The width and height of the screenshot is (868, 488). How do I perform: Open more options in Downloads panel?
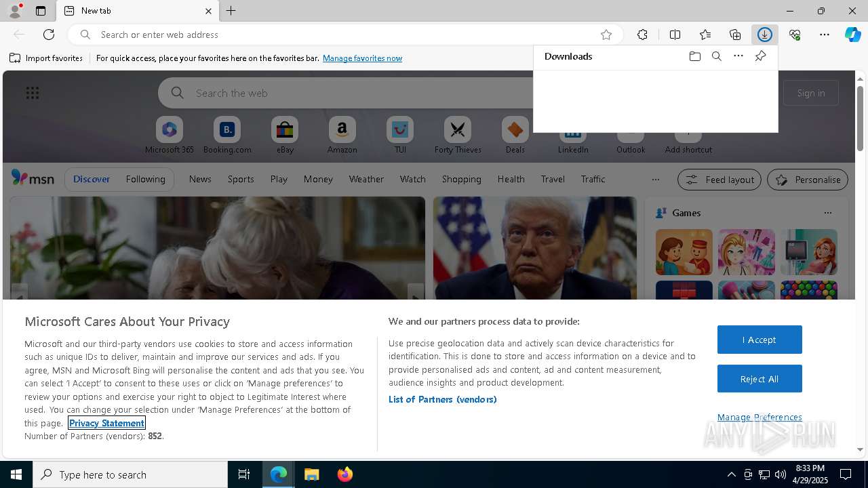tap(738, 56)
